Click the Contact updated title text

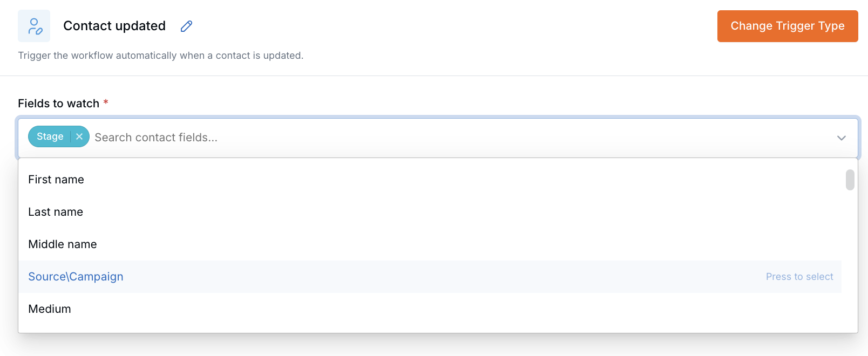[114, 26]
